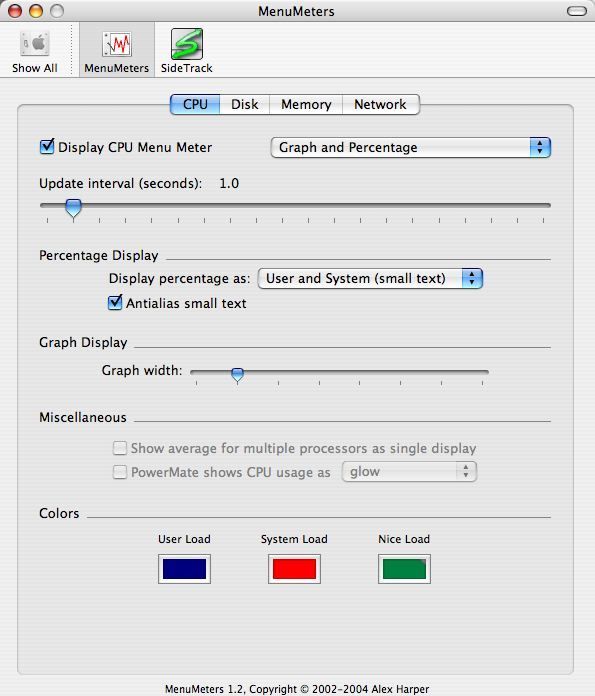The width and height of the screenshot is (595, 696).
Task: Switch to the Disk tab
Action: coord(244,104)
